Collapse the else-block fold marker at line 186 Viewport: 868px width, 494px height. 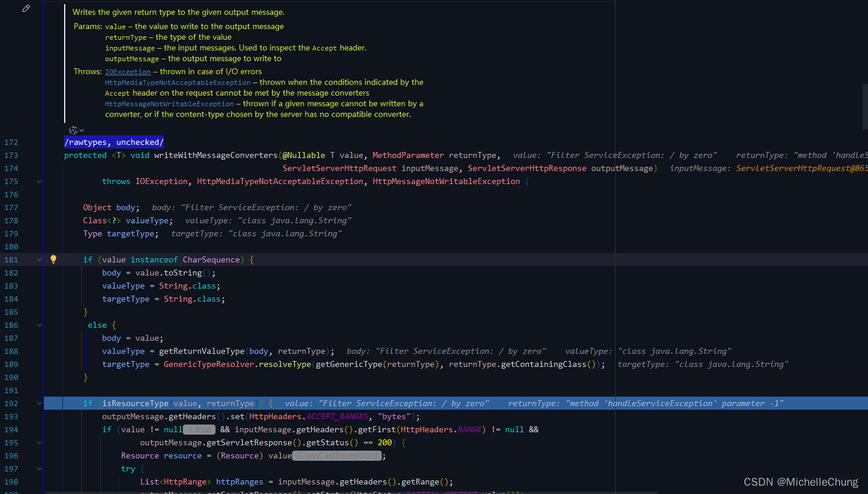(40, 325)
